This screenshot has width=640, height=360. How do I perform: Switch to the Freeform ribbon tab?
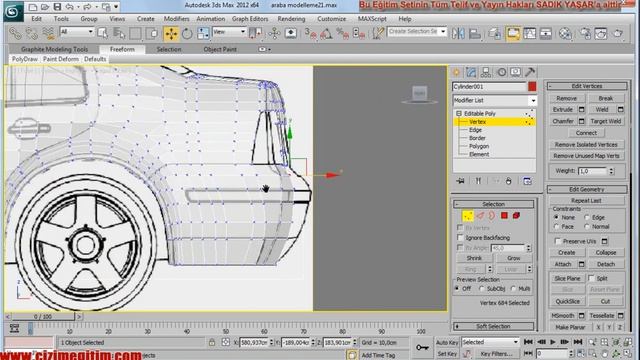tap(122, 49)
